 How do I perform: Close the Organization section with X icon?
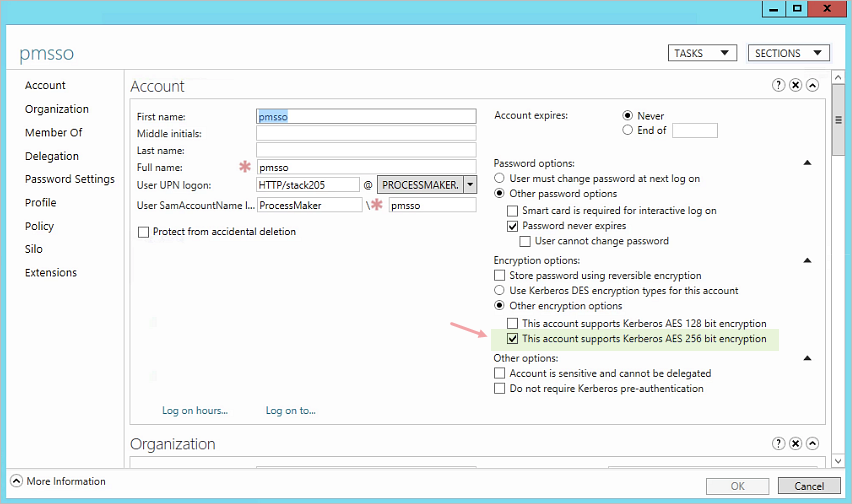pos(795,444)
